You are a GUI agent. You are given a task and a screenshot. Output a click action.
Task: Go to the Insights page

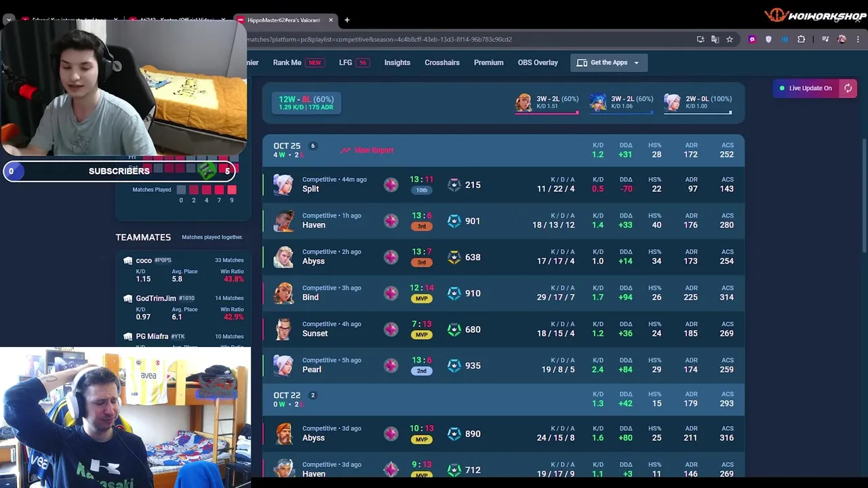[397, 62]
